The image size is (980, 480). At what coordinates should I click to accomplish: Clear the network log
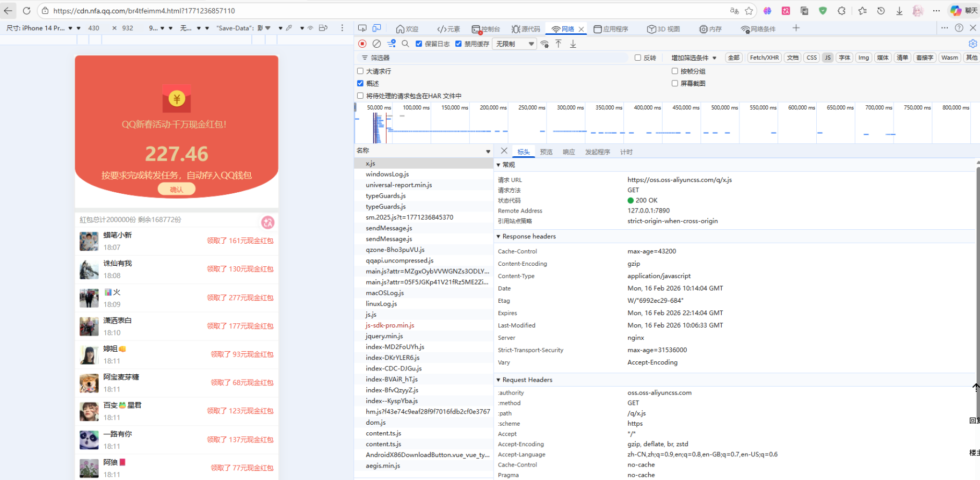click(377, 43)
